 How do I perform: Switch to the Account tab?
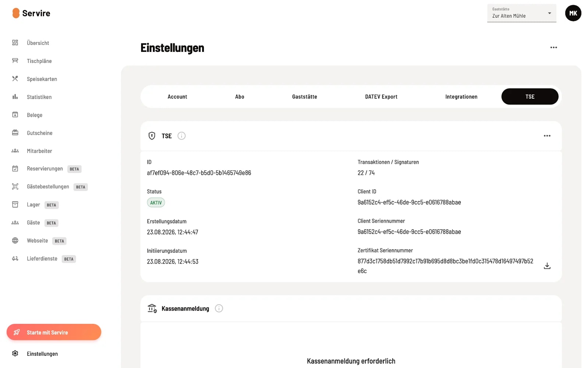[178, 96]
